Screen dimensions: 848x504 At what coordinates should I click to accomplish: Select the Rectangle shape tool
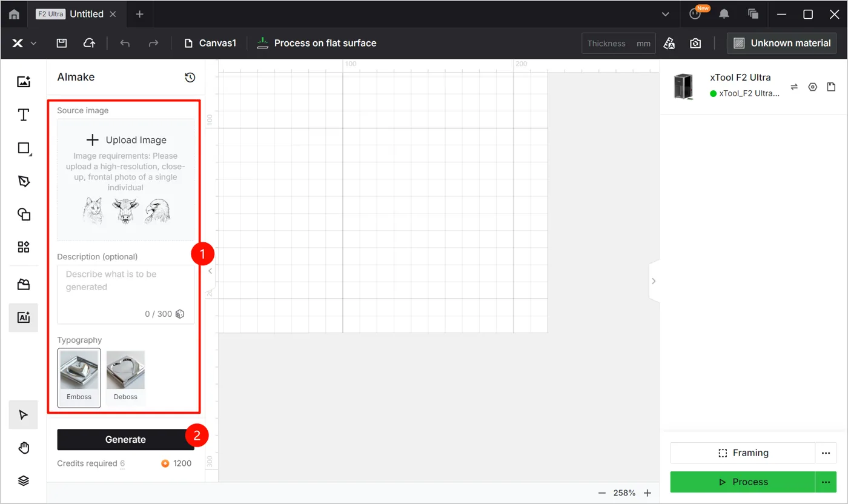[x=24, y=148]
